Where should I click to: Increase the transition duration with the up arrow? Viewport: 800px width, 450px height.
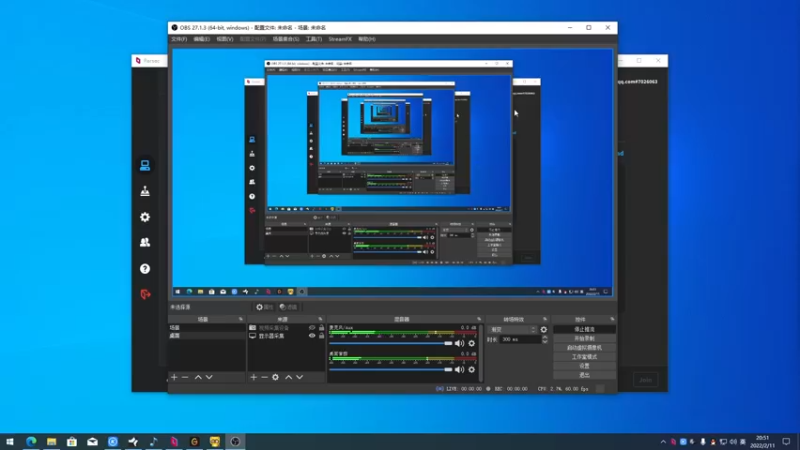(x=544, y=337)
